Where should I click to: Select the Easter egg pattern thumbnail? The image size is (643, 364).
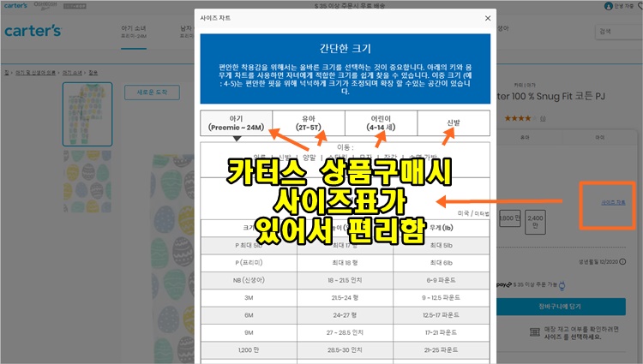[x=87, y=181]
